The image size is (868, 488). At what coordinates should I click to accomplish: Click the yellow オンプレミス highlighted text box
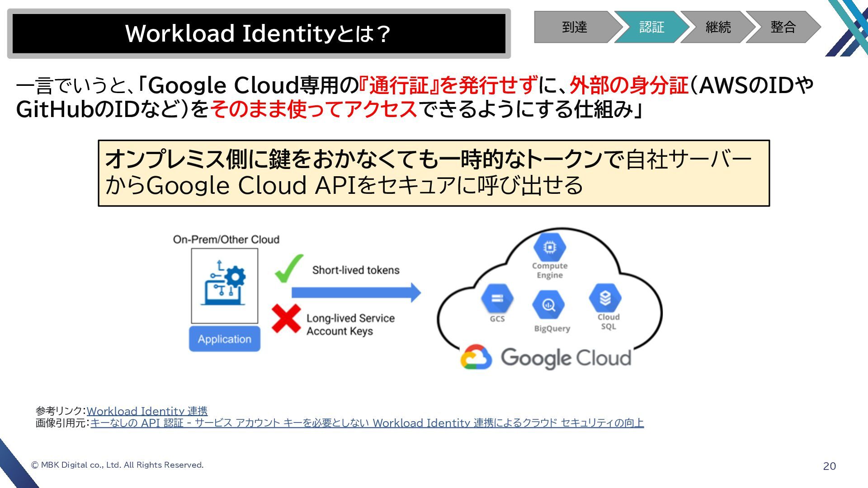point(434,173)
